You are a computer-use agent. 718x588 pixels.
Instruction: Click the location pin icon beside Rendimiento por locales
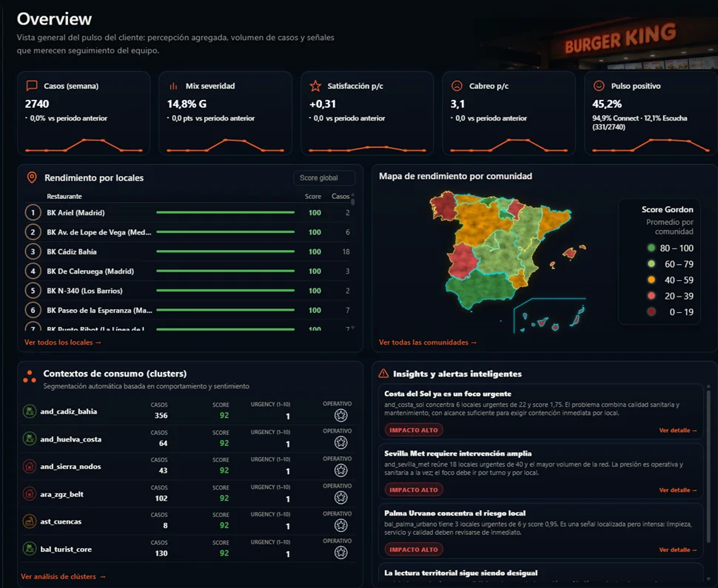click(32, 178)
